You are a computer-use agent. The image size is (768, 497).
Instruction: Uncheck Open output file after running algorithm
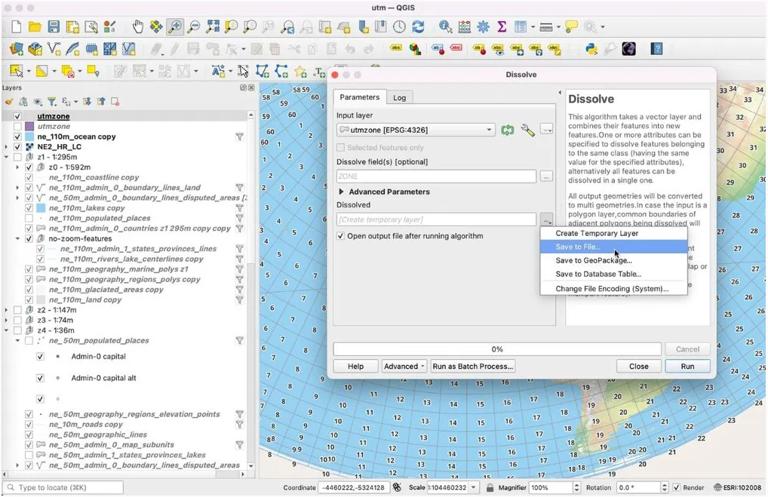[x=341, y=236]
